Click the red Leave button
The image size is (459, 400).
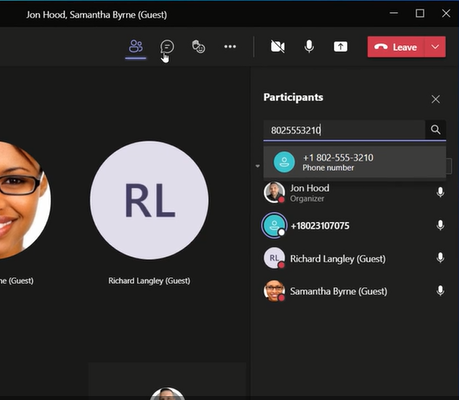click(x=396, y=47)
